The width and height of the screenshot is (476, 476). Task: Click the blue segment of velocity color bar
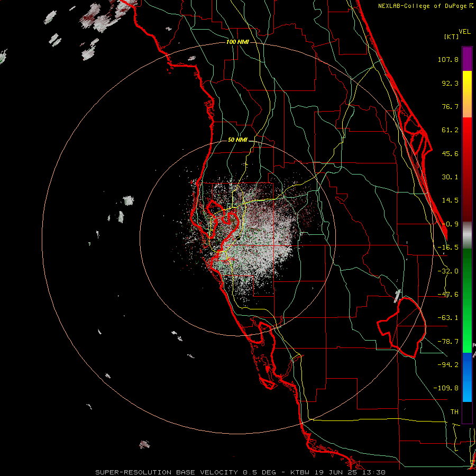click(467, 377)
